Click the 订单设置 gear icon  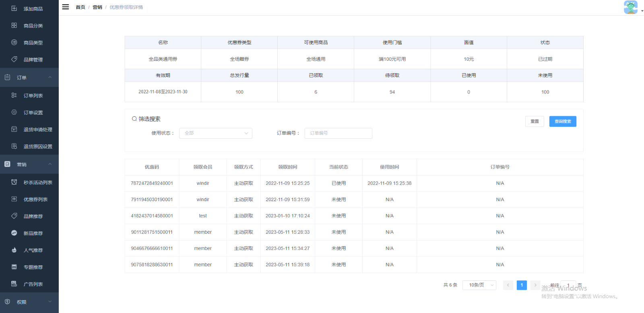14,112
